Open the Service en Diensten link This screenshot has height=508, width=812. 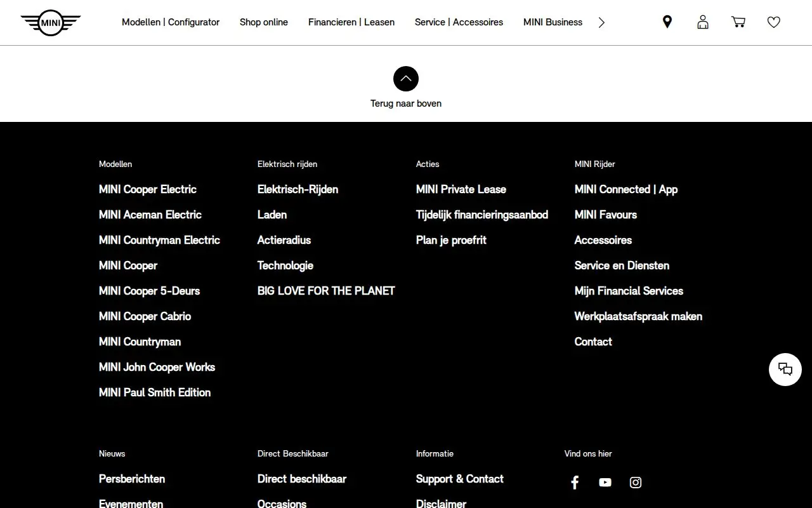point(622,265)
